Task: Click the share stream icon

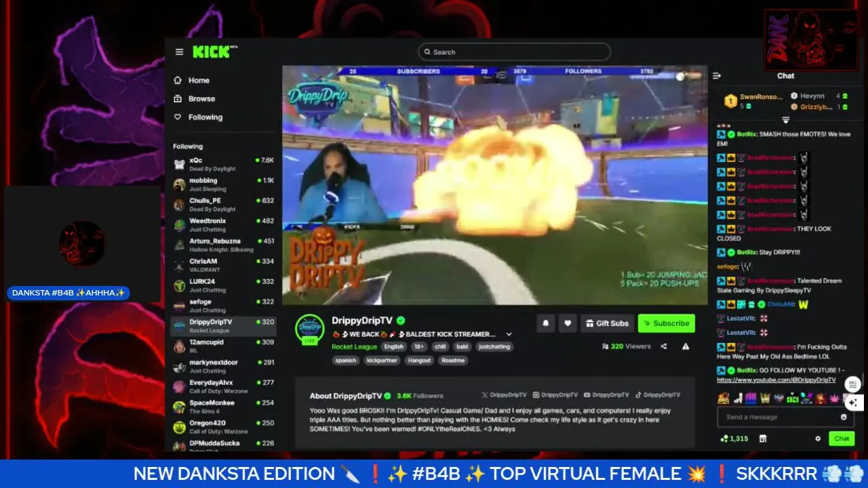Action: point(664,346)
